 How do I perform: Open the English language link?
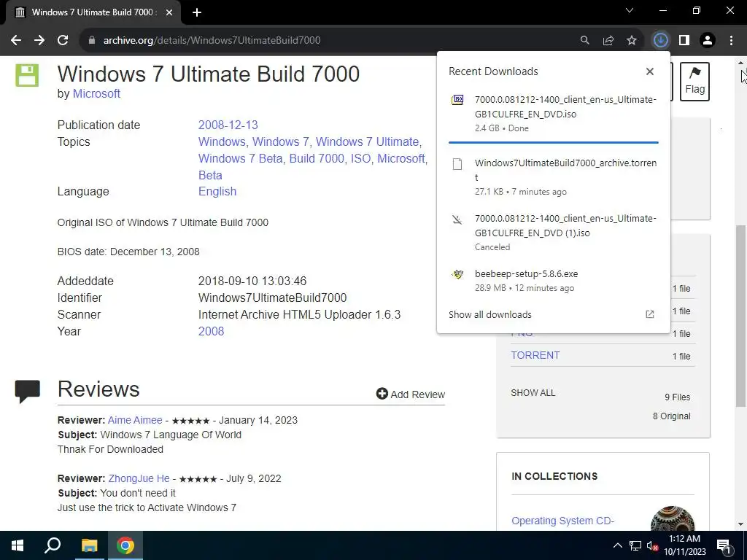click(x=217, y=192)
